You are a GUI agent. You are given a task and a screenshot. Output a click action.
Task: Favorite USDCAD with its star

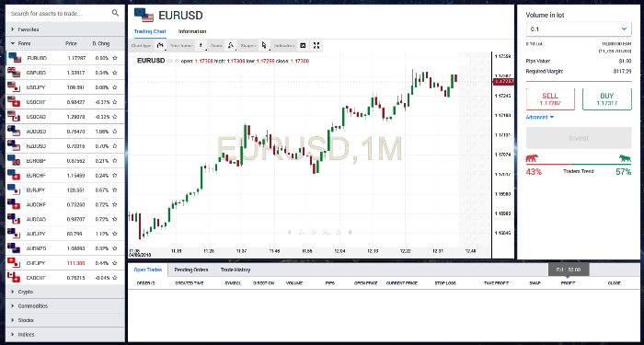115,117
